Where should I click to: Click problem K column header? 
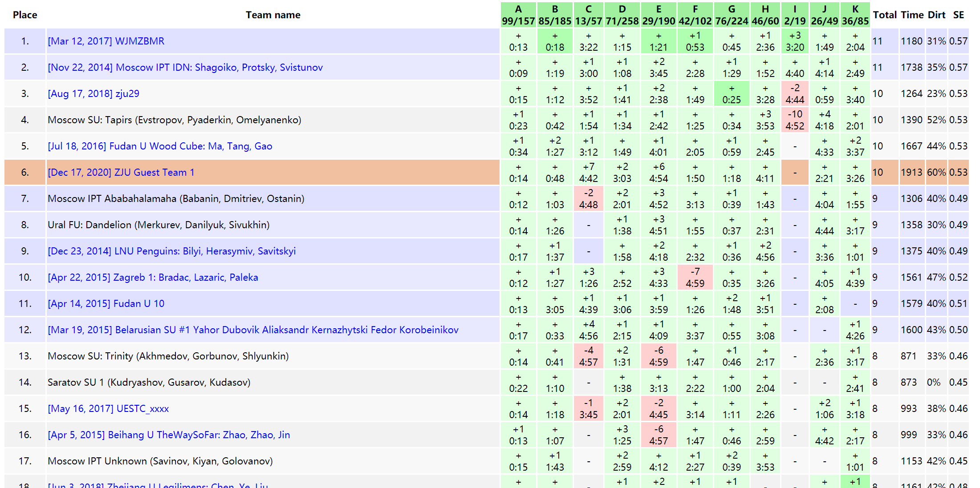click(x=855, y=15)
